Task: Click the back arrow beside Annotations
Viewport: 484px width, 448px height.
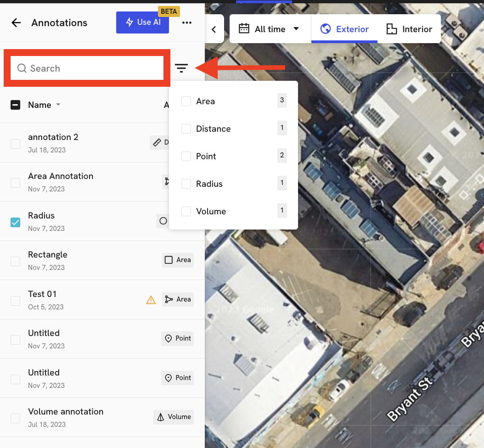Action: click(16, 23)
